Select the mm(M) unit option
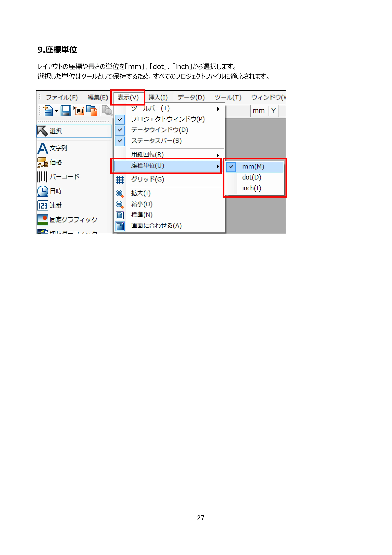The image size is (392, 555). (x=254, y=167)
